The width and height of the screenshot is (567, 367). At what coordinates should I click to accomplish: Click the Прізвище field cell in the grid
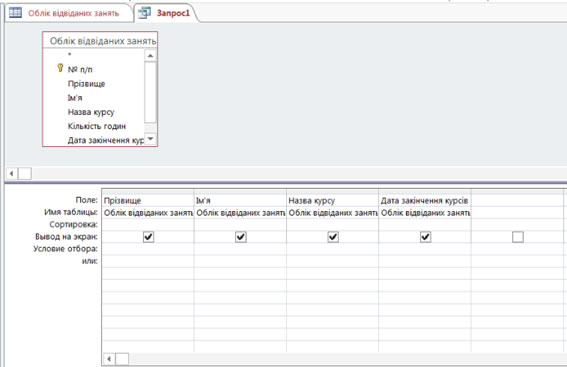point(148,200)
